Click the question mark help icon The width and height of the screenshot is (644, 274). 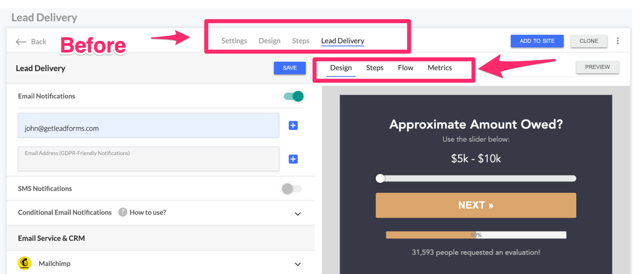pyautogui.click(x=123, y=212)
